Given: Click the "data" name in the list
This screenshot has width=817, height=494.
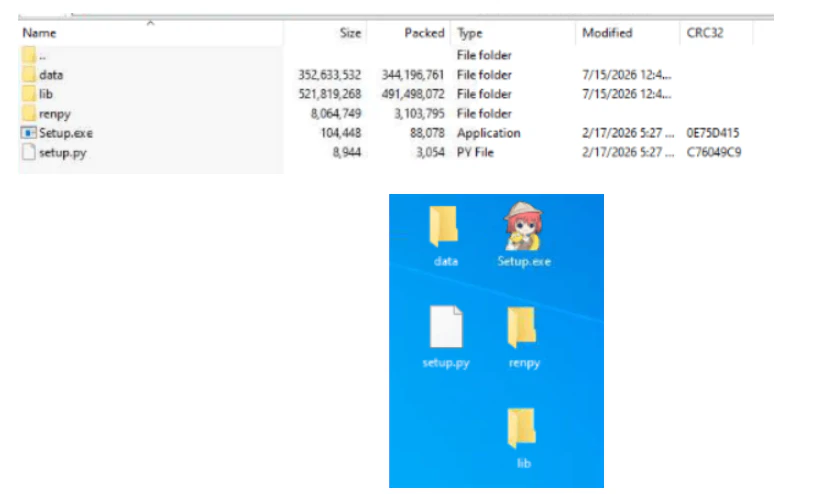Looking at the screenshot, I should point(51,75).
